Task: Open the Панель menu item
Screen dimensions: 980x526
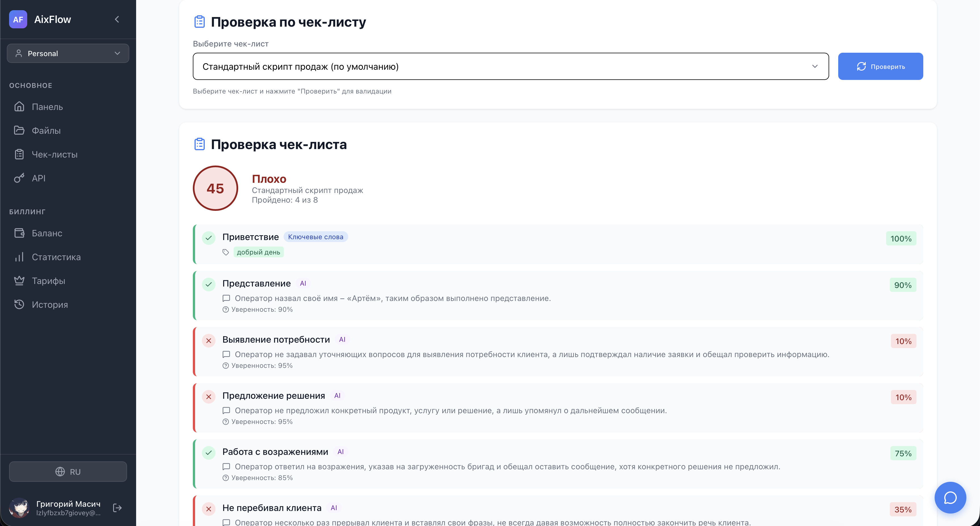Action: pos(47,107)
